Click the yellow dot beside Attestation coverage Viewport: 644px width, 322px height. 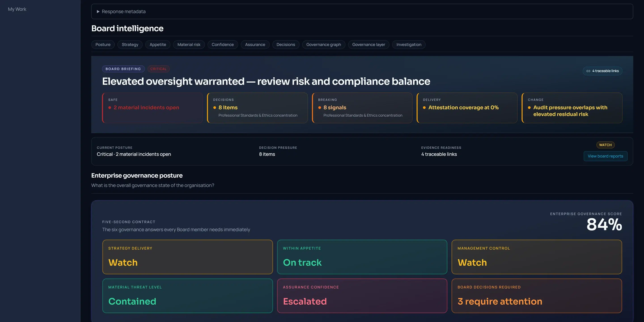(424, 108)
